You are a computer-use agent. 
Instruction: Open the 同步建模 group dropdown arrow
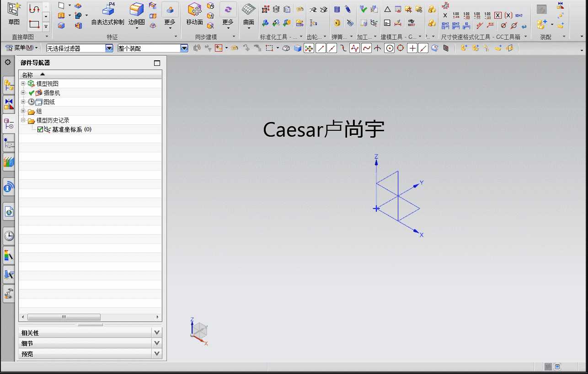pos(234,37)
